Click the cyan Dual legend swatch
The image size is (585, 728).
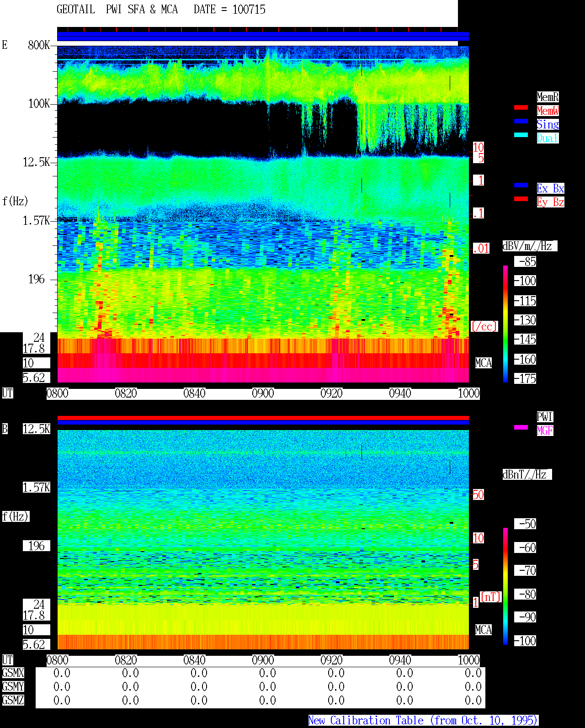pos(521,135)
